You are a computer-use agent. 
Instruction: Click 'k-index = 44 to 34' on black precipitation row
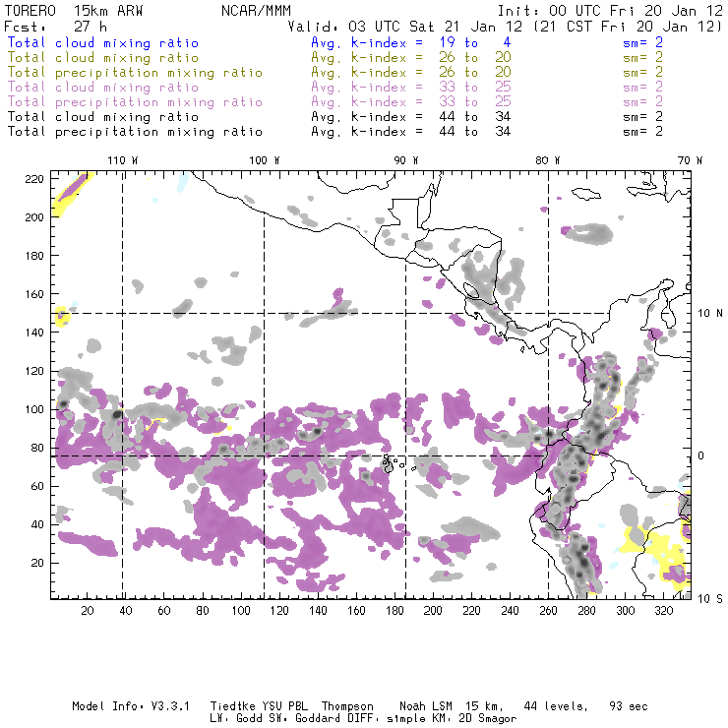[431, 132]
